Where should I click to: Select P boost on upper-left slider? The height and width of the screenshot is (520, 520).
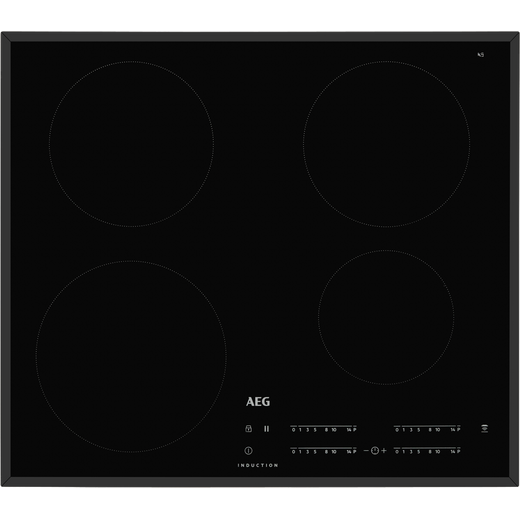point(355,430)
